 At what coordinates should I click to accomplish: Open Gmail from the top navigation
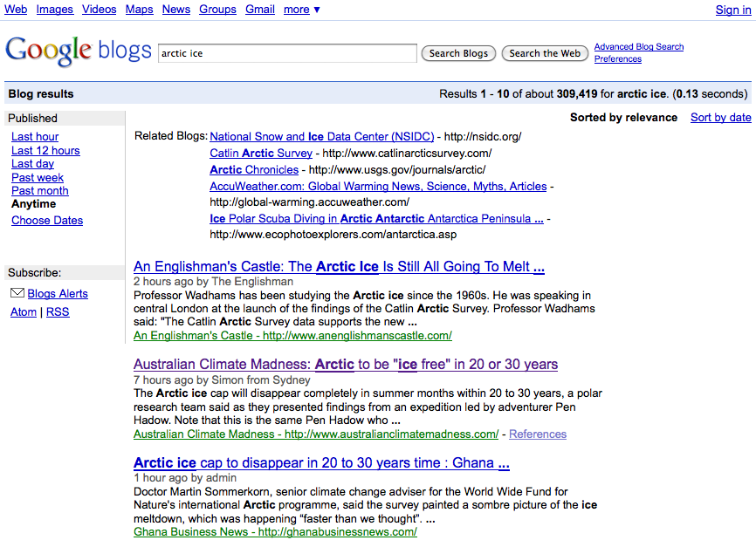[x=259, y=10]
